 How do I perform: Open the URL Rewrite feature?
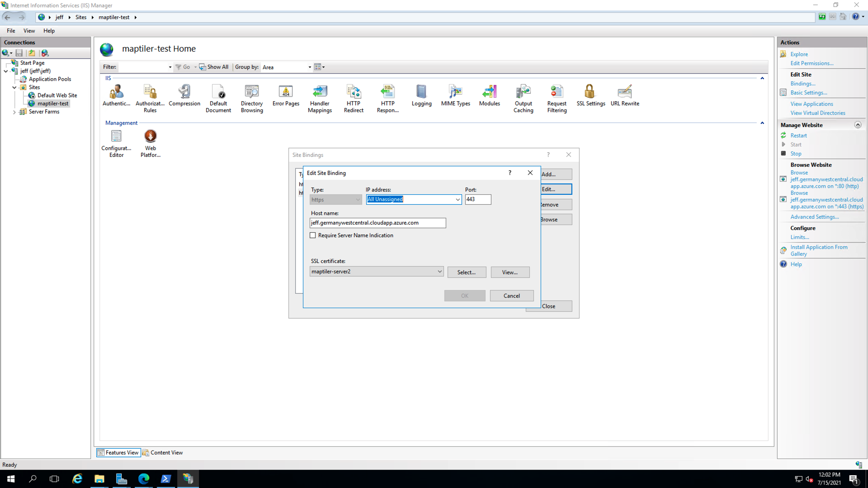pos(625,95)
